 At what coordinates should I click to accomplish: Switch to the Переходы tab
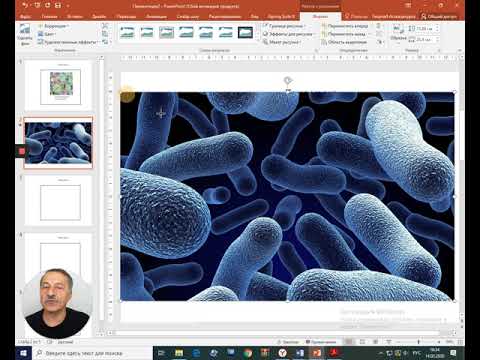point(126,16)
